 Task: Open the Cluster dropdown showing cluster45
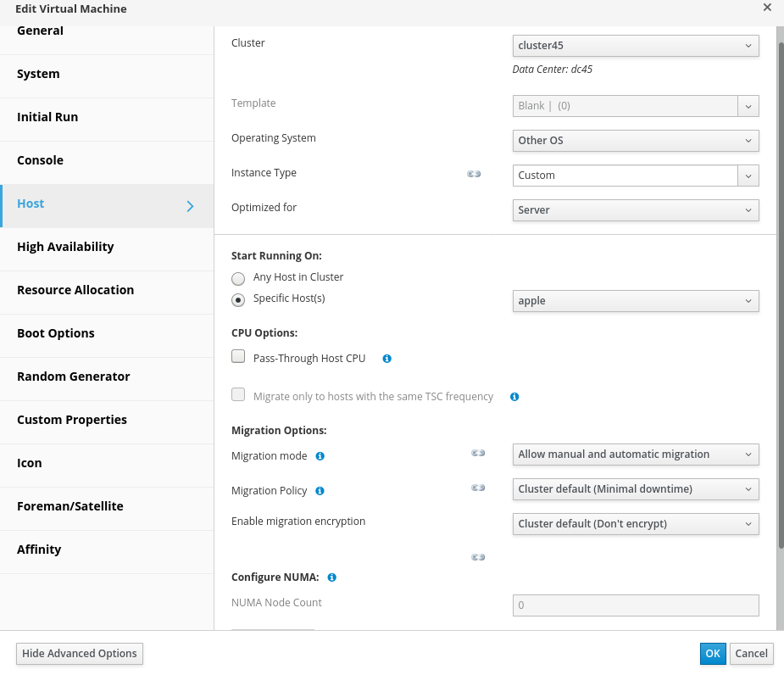coord(635,46)
